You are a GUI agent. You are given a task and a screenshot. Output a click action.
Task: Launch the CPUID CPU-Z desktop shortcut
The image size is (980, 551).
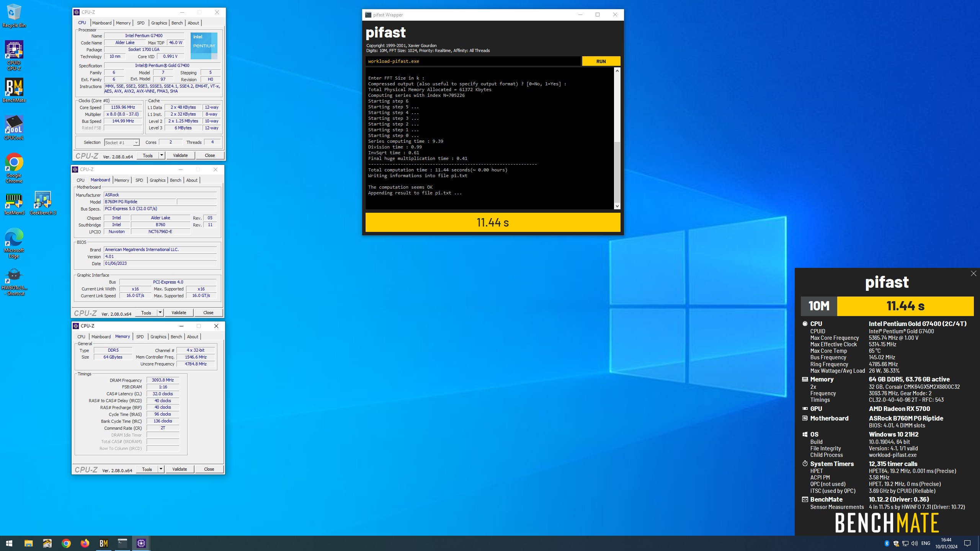[x=14, y=55]
